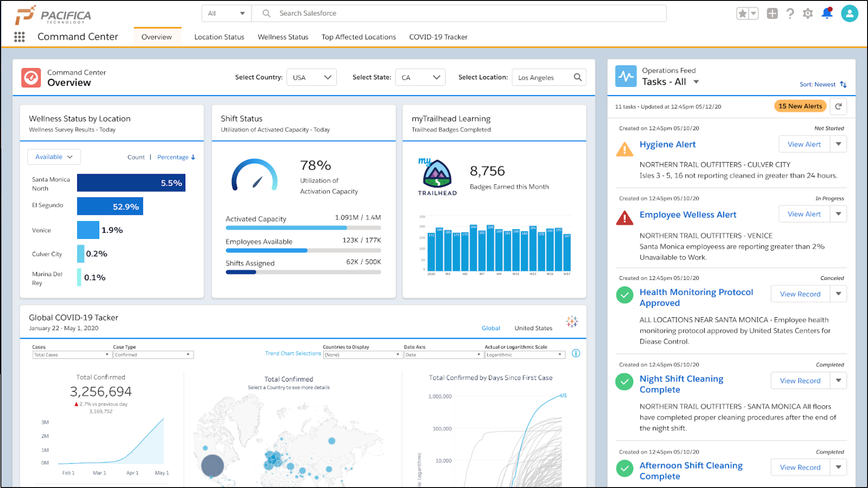Switch to the Location Status tab

pos(219,37)
